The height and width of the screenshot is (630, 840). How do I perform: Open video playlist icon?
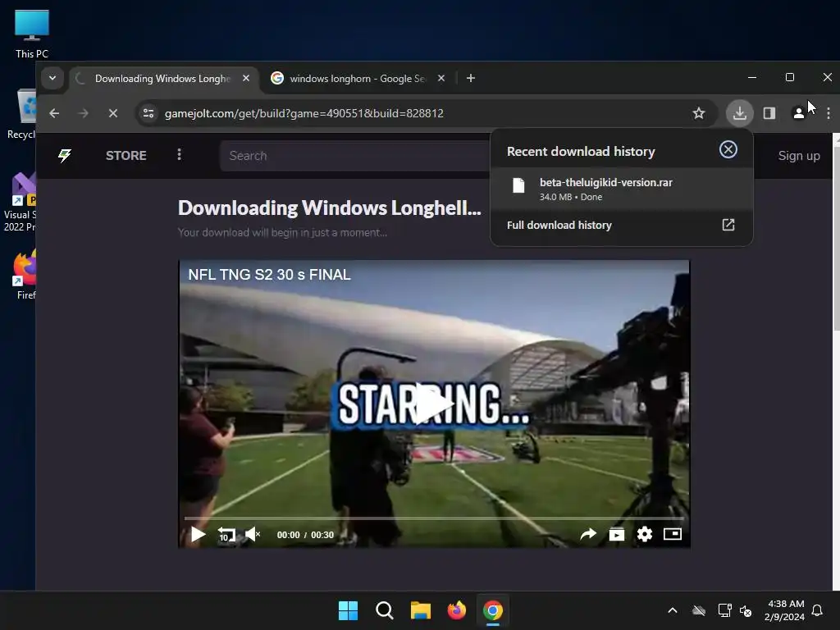(616, 534)
